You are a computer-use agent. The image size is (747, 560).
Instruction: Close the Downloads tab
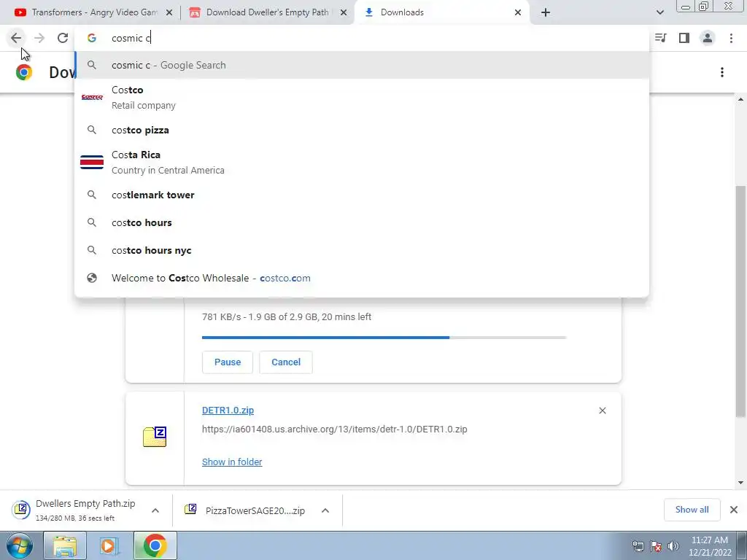(x=518, y=13)
